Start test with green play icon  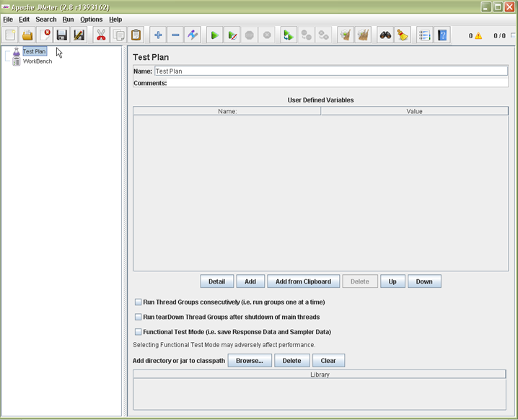[x=215, y=35]
